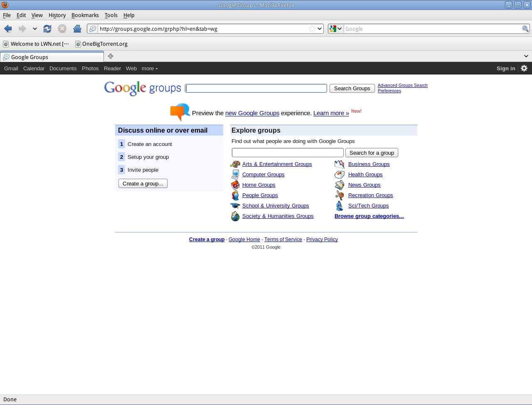
Task: Click the URL address text
Action: tap(158, 29)
